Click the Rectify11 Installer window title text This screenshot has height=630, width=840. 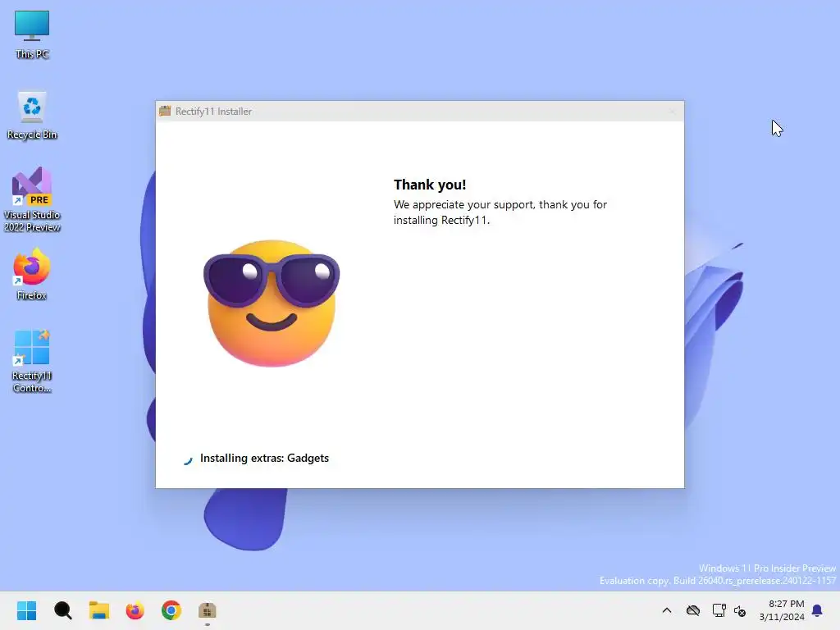tap(214, 112)
